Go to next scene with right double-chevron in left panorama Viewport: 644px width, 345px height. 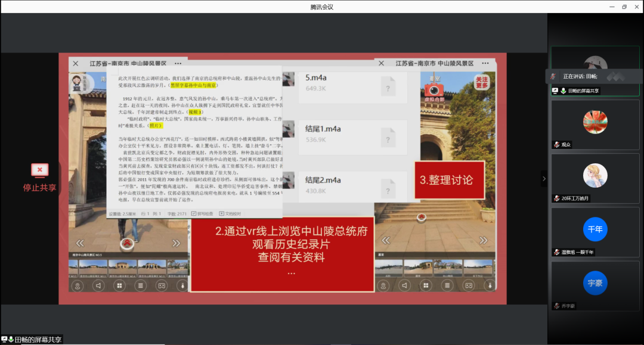(176, 243)
